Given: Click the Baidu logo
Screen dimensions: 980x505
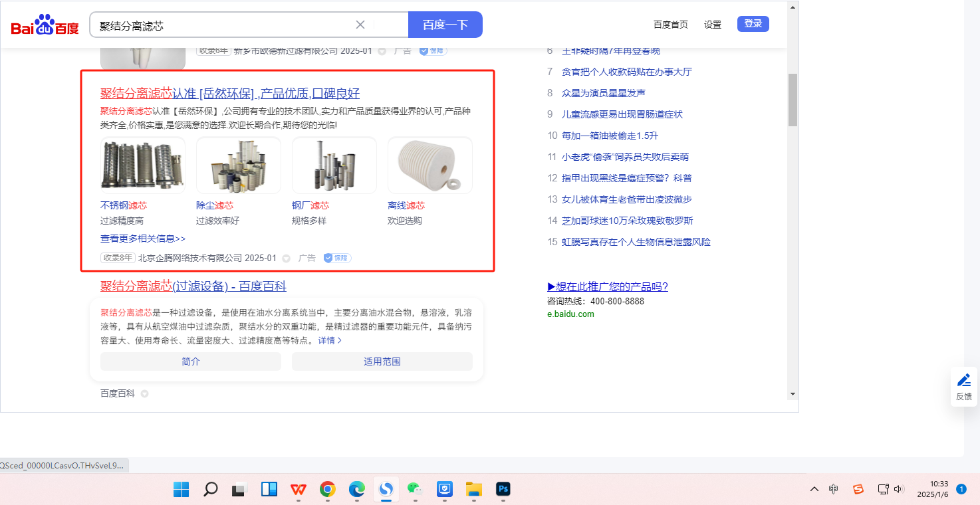Looking at the screenshot, I should (45, 25).
